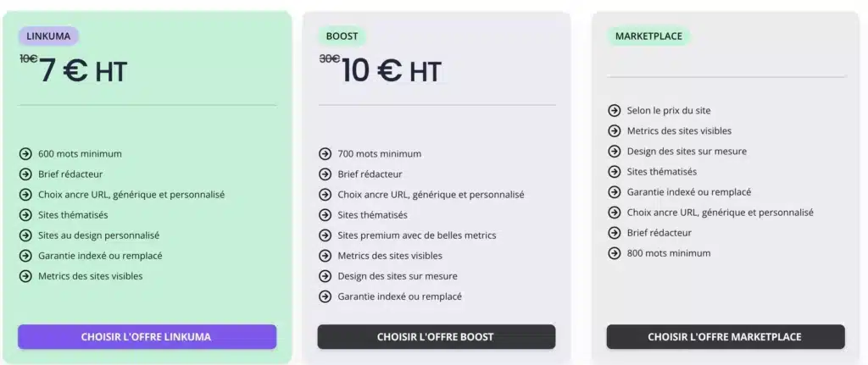Choose the 'Choisir l'offre Marketplace' button
Viewport: 868px width, 365px height.
point(725,337)
